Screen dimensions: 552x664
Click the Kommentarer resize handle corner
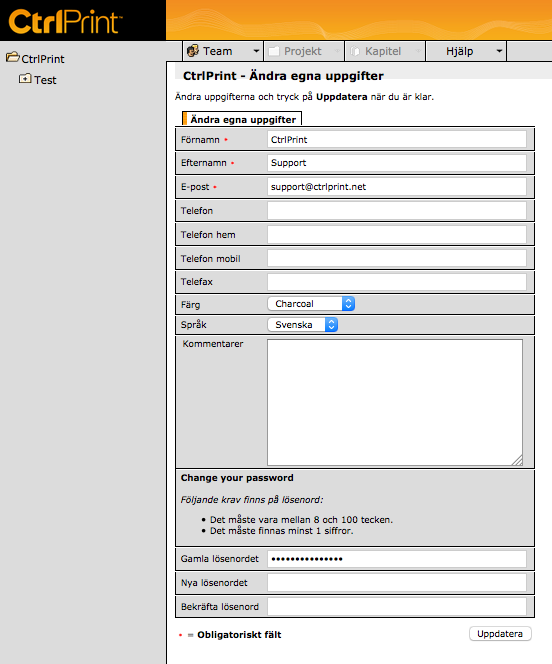point(517,460)
